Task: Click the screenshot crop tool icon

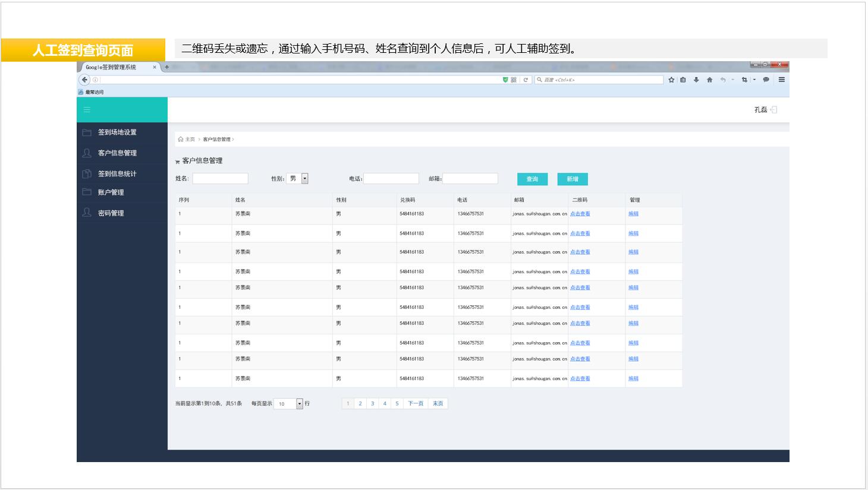Action: point(744,80)
